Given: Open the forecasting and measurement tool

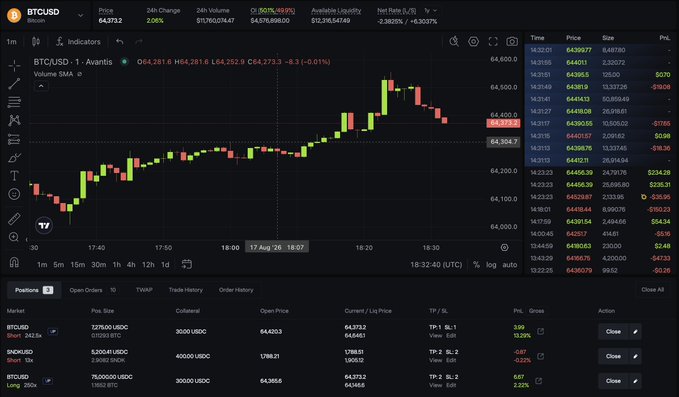Looking at the screenshot, I should (x=14, y=139).
